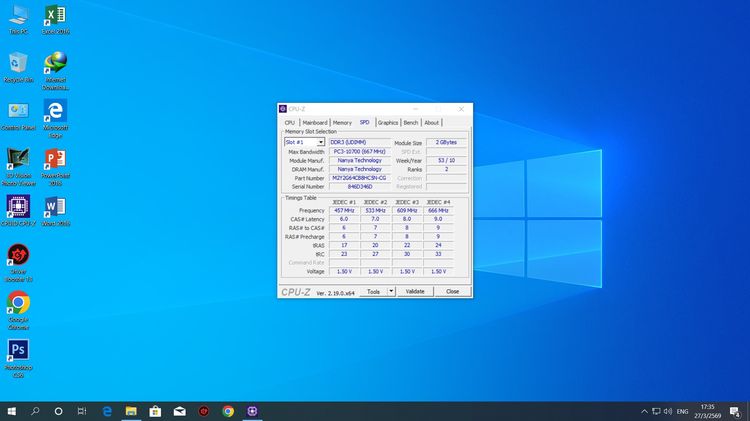The image size is (750, 421).
Task: Select the SPD tab
Action: click(364, 122)
